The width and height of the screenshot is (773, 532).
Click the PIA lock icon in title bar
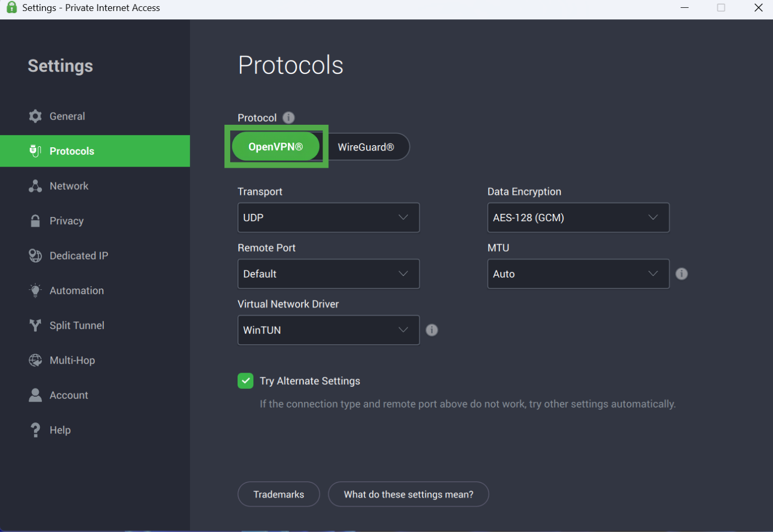[12, 7]
